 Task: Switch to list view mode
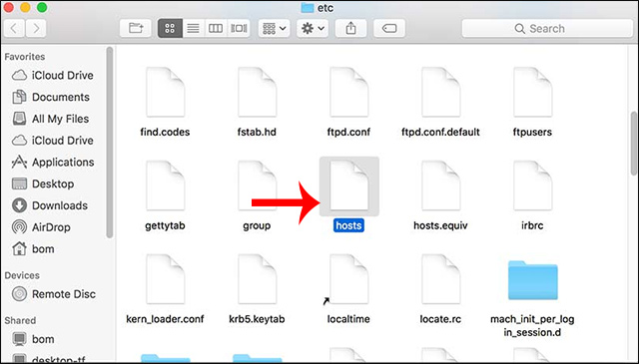coord(193,28)
